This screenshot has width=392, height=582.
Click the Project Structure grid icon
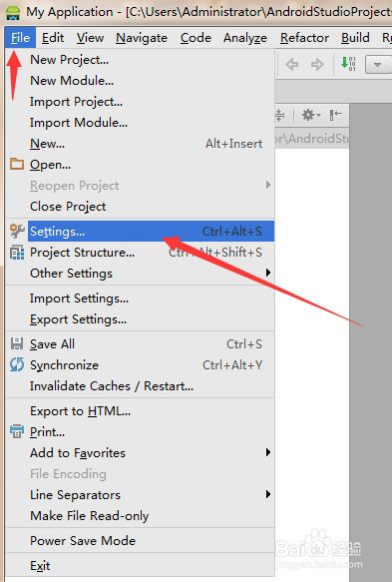click(x=17, y=253)
